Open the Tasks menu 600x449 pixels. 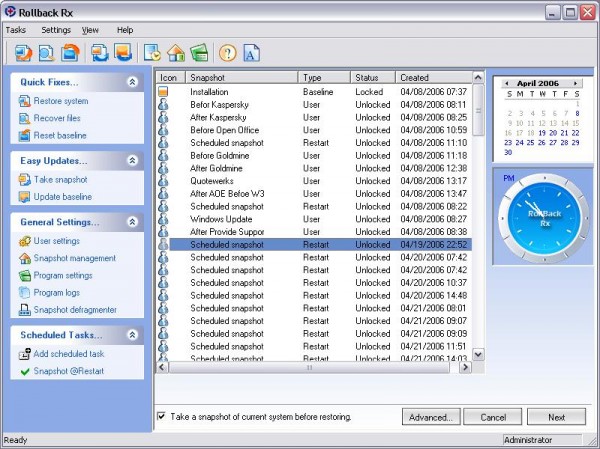16,30
